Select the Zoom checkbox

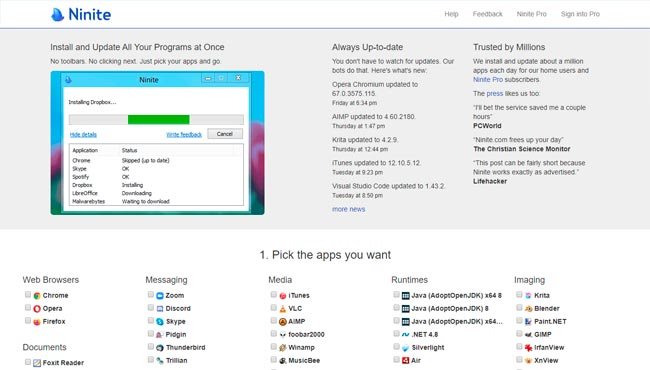coord(150,295)
